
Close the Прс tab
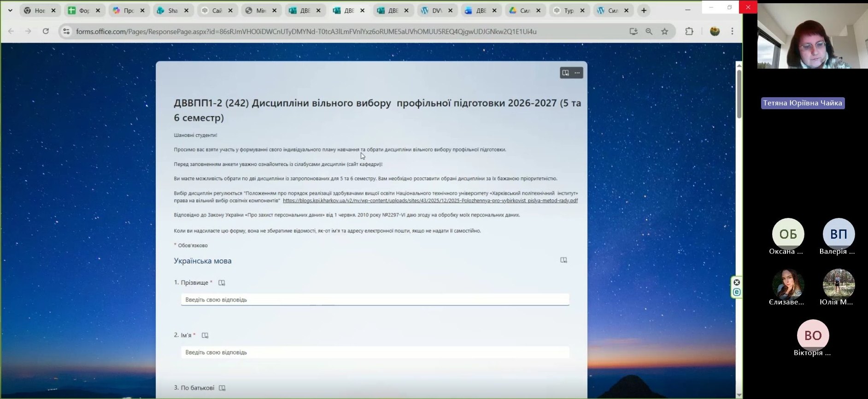tap(142, 11)
